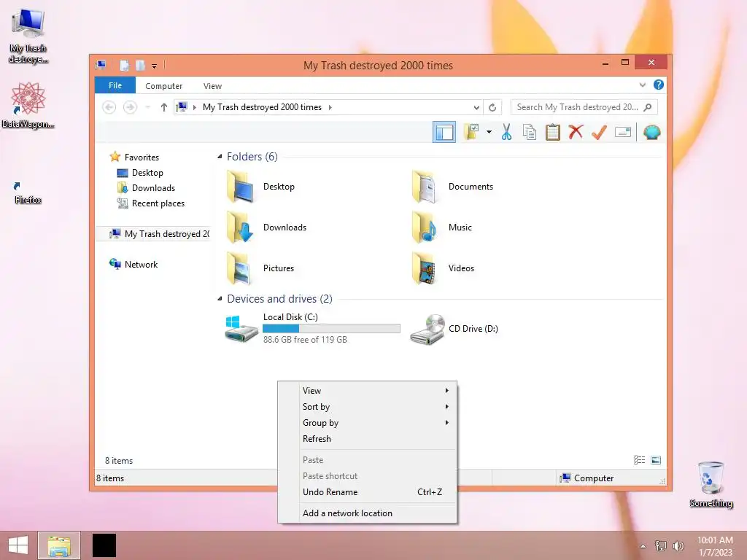Screen dimensions: 747x560
Task: Click the Back arrow navigation button
Action: coord(109,108)
